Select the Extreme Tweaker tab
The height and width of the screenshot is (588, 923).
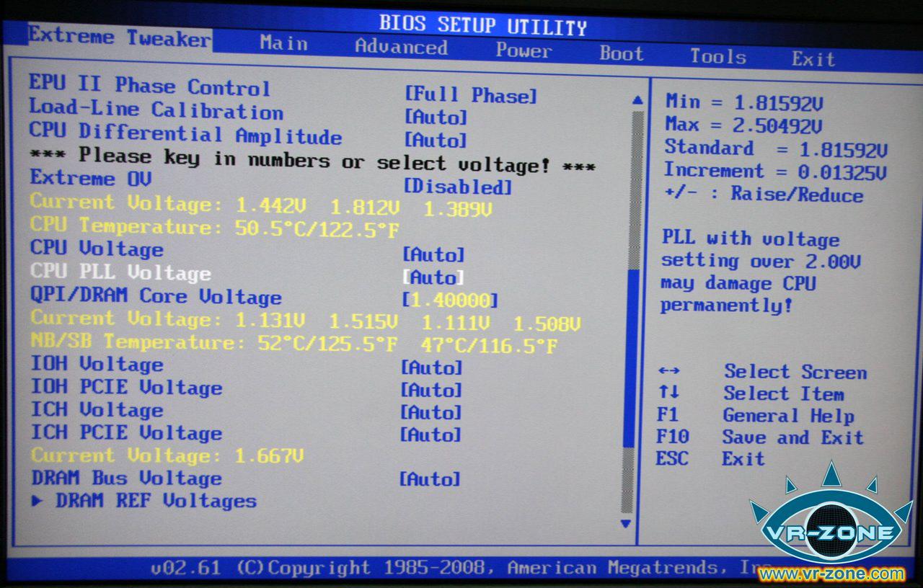(x=120, y=37)
